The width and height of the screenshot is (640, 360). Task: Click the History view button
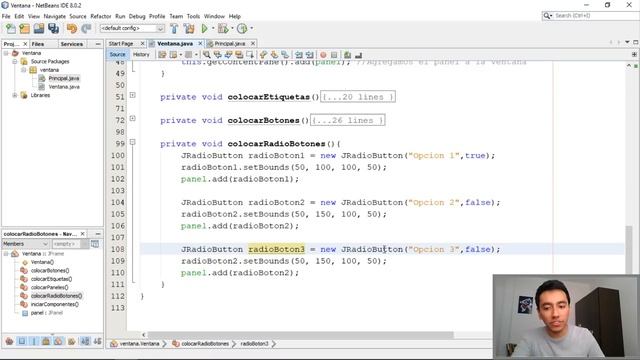[141, 55]
